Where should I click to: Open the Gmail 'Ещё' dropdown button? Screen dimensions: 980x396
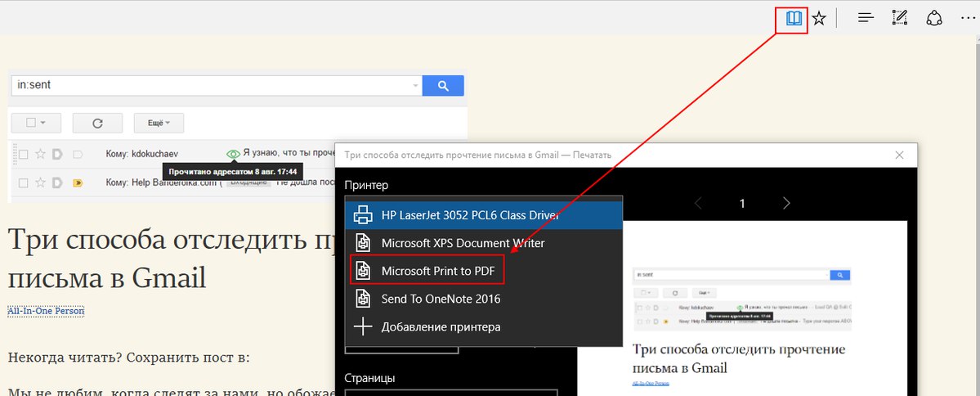point(159,124)
